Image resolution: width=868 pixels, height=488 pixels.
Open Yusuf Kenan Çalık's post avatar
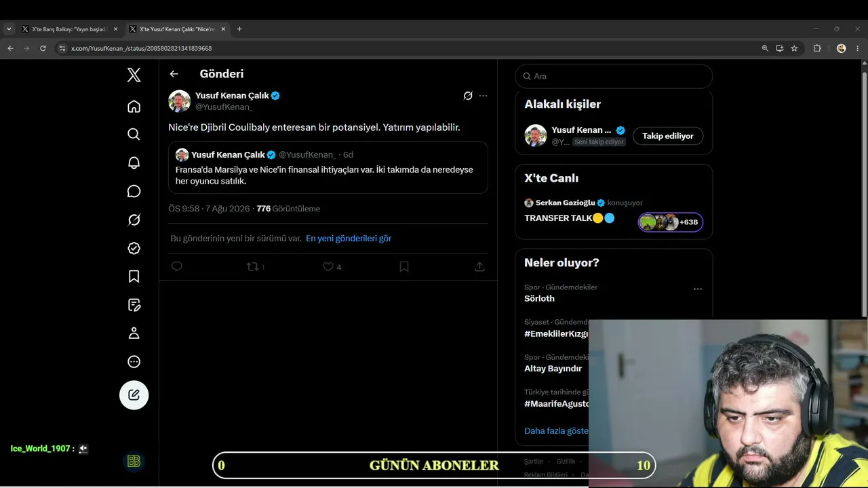point(180,101)
